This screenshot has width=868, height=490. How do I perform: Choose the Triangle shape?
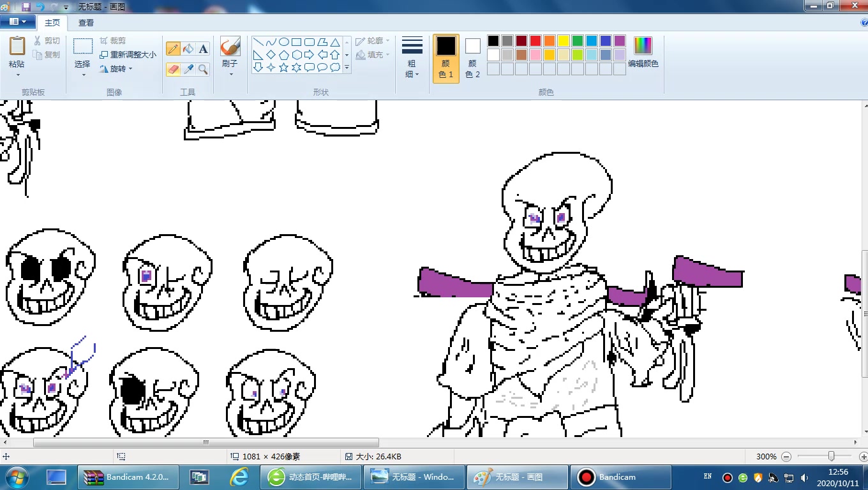[335, 42]
